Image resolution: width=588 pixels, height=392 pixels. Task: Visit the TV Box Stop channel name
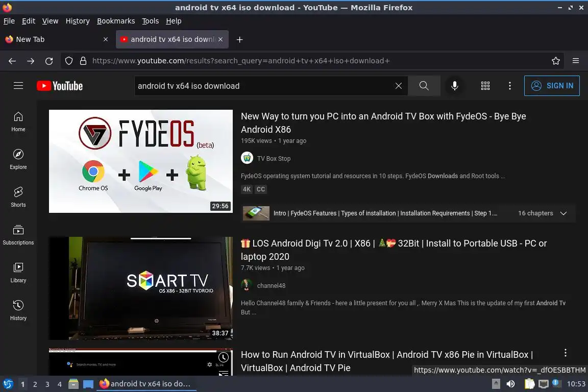pyautogui.click(x=274, y=158)
